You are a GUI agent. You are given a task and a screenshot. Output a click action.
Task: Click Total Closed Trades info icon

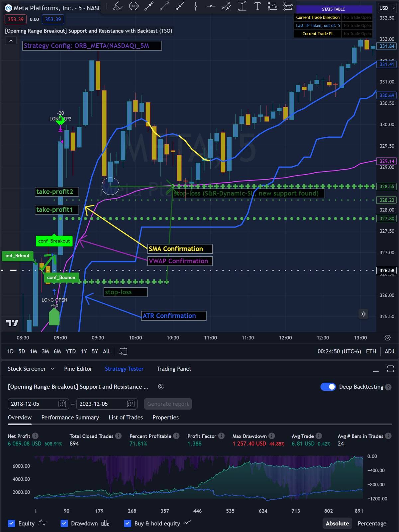[x=118, y=436]
